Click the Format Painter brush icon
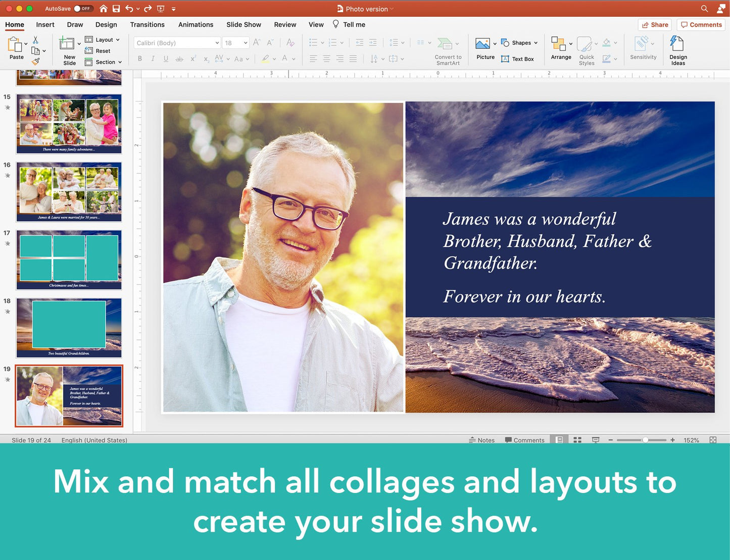Image resolution: width=730 pixels, height=560 pixels. click(x=36, y=62)
